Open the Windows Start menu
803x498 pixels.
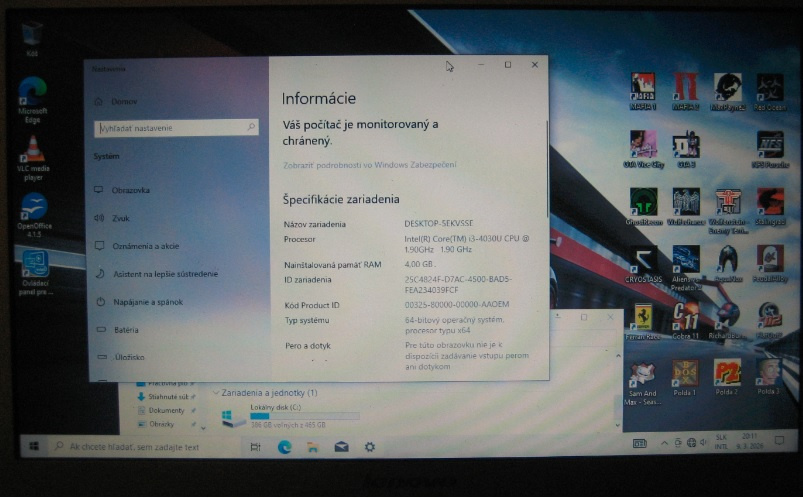click(34, 446)
